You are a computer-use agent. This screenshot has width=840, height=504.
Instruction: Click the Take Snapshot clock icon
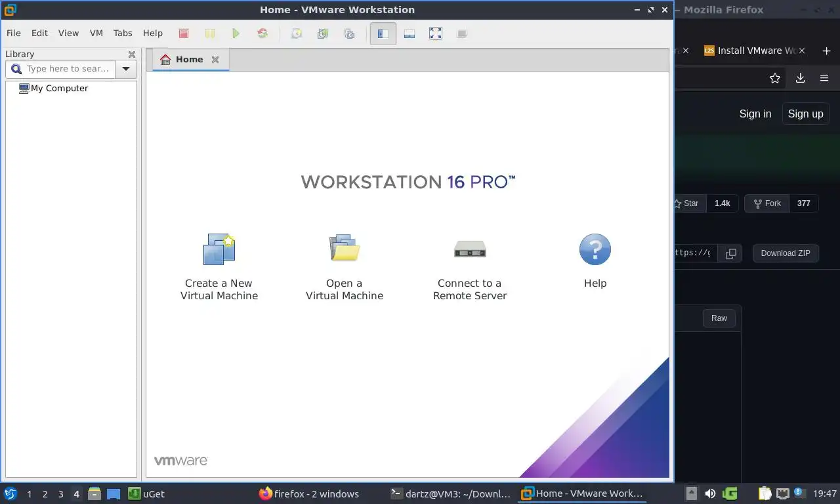[x=297, y=33]
